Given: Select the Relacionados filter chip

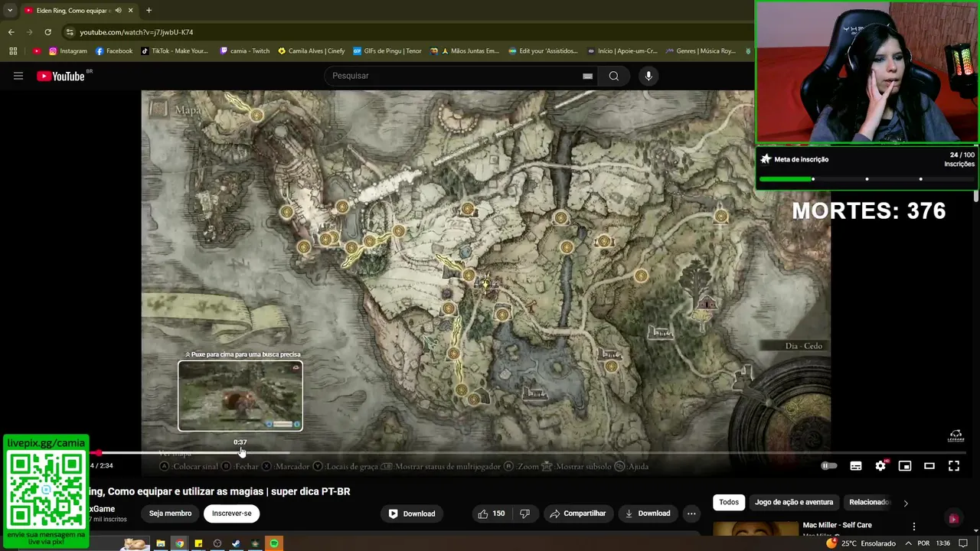Looking at the screenshot, I should (x=869, y=502).
